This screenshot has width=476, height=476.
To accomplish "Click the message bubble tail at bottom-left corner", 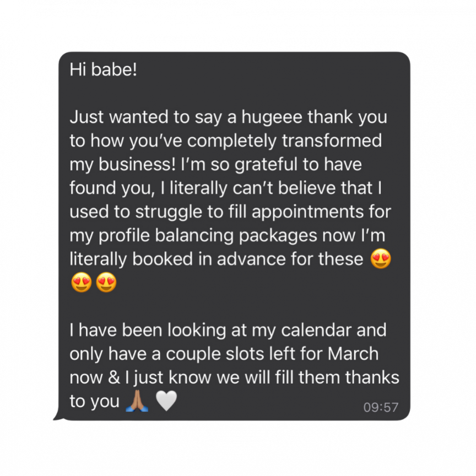I will (x=57, y=418).
